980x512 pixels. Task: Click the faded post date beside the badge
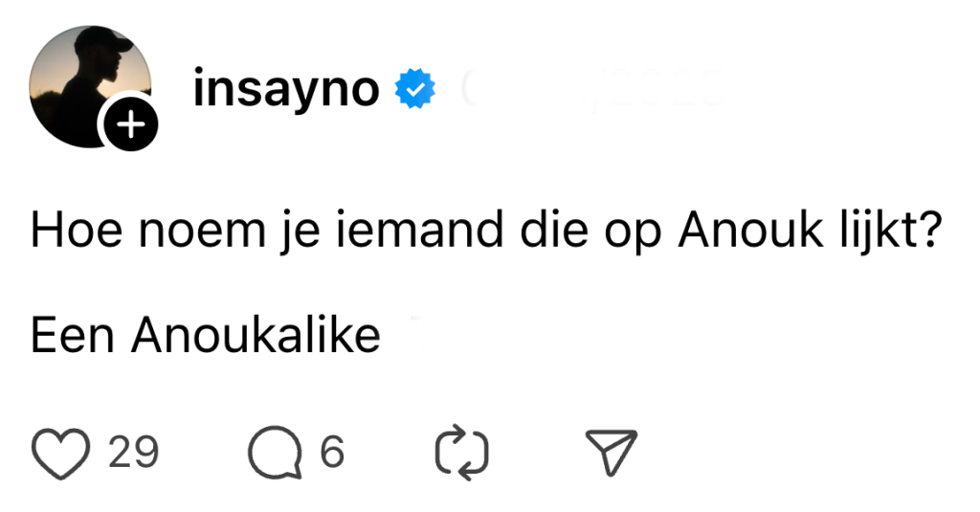click(x=591, y=91)
